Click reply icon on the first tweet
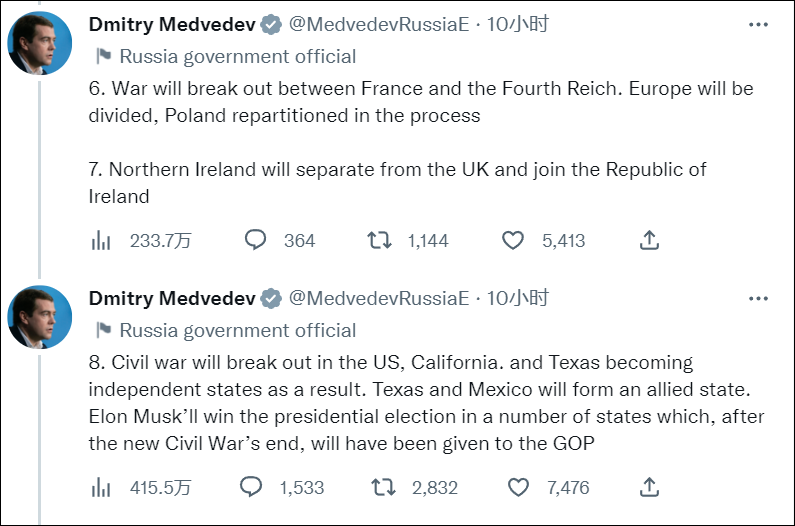The image size is (795, 526). click(x=256, y=240)
